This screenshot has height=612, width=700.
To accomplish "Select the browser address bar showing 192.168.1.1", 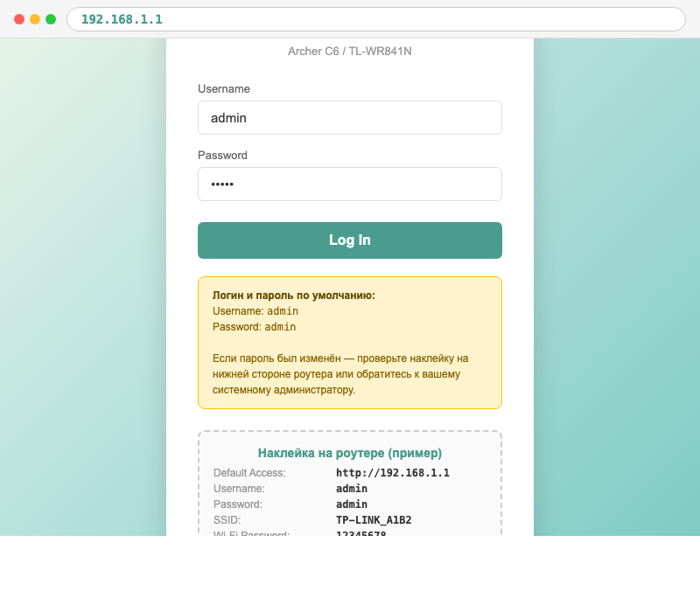I will click(x=376, y=19).
